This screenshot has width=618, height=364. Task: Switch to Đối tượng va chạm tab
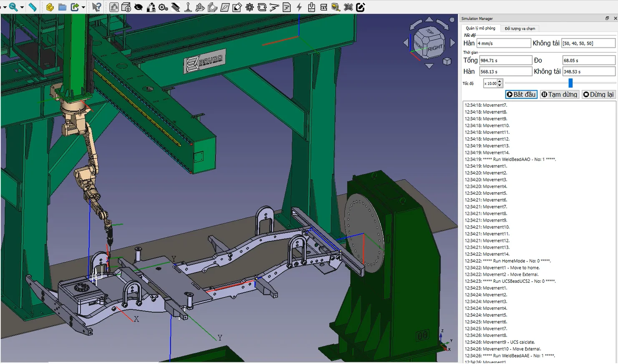click(520, 28)
